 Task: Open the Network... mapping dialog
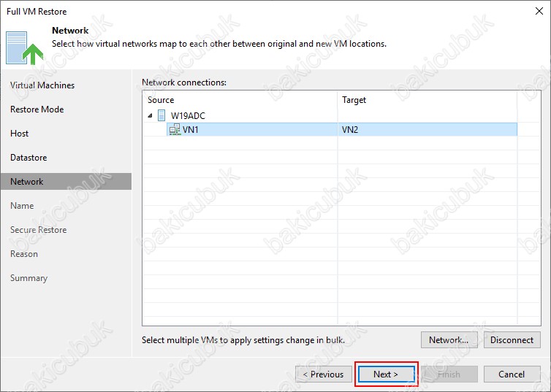tap(449, 339)
